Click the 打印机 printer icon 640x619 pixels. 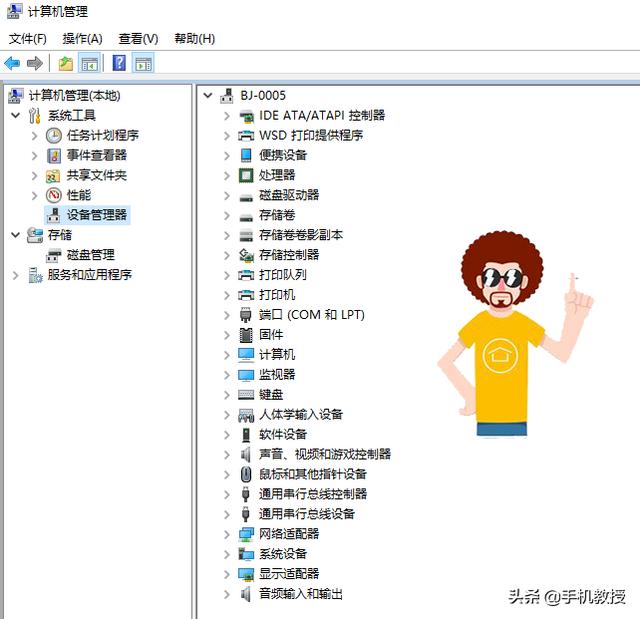(246, 295)
